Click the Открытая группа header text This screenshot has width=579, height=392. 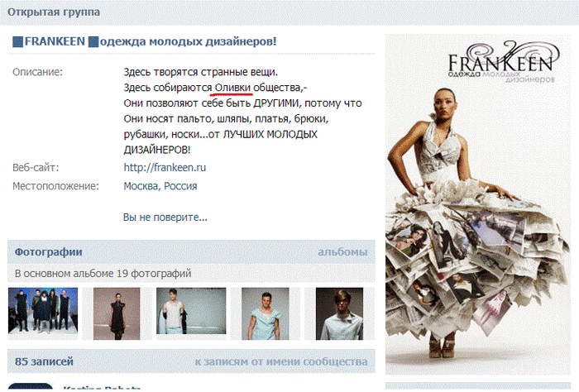click(54, 12)
